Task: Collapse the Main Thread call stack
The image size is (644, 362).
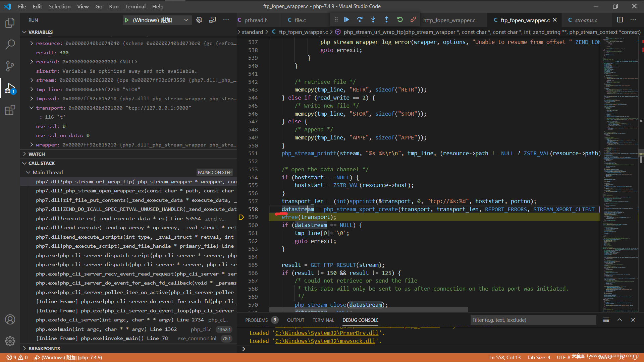Action: pyautogui.click(x=28, y=172)
